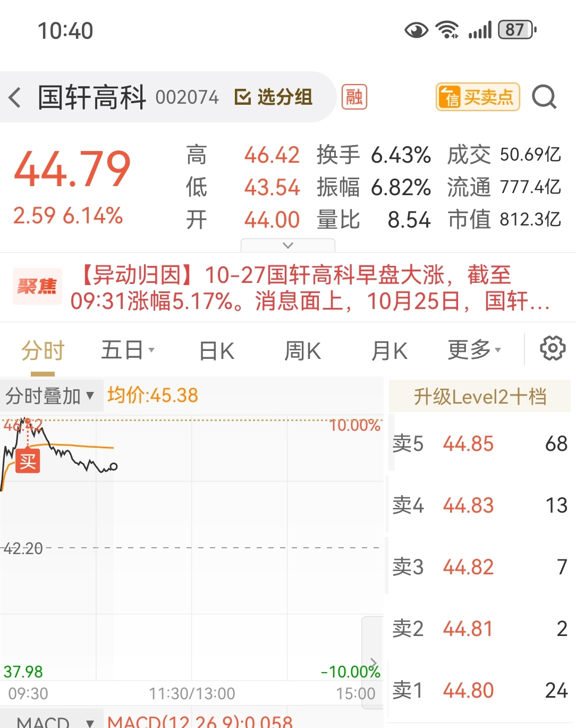
Task: Open chart settings gear icon
Action: coord(553,349)
